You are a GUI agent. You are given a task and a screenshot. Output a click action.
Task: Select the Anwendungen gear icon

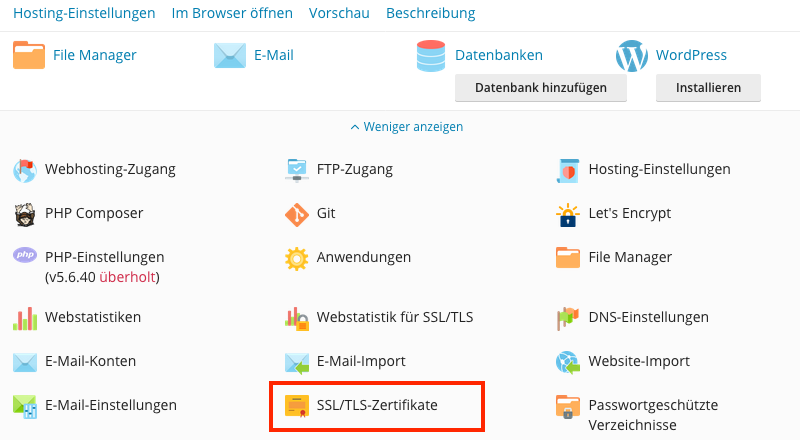tap(297, 258)
